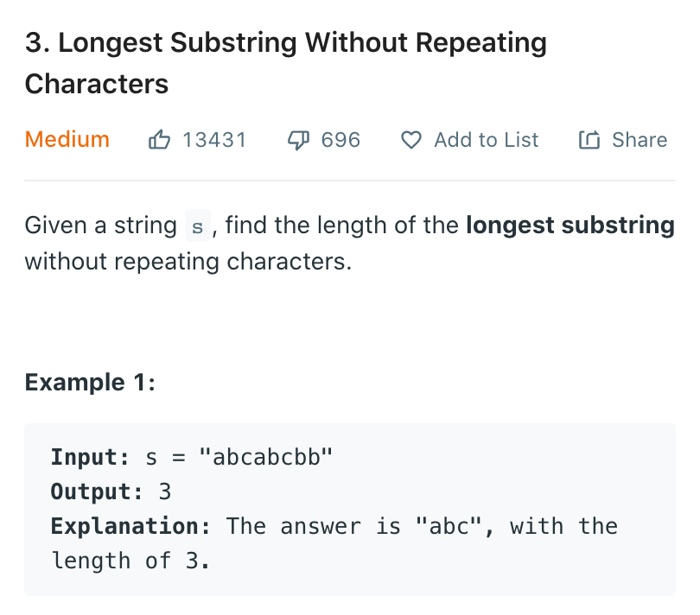The width and height of the screenshot is (700, 615).
Task: Click the sentence 'without repeating characters.'
Action: (x=188, y=262)
